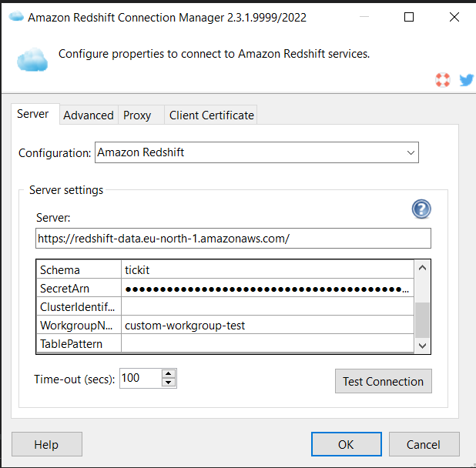The image size is (476, 468).
Task: Select the ClusterIdentif... property label
Action: point(79,306)
